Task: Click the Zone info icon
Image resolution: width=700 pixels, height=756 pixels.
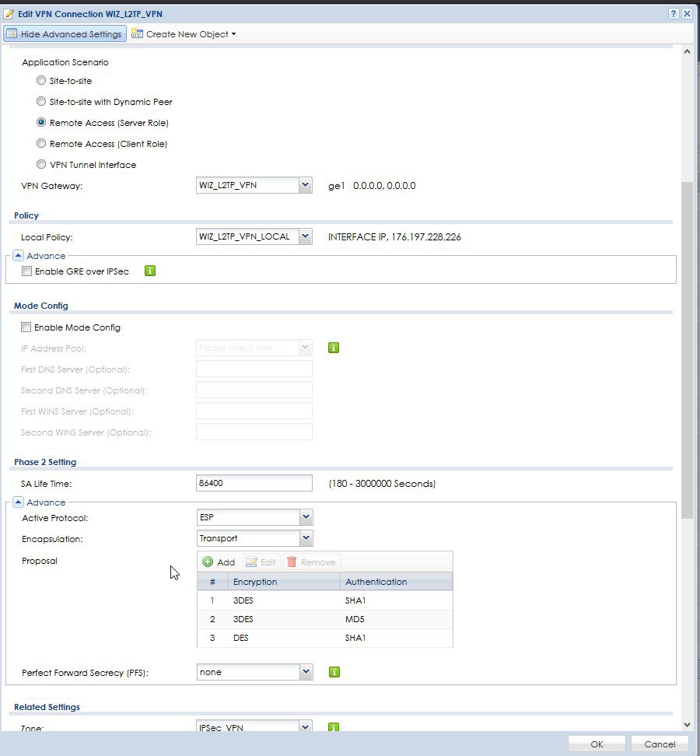Action: click(334, 727)
